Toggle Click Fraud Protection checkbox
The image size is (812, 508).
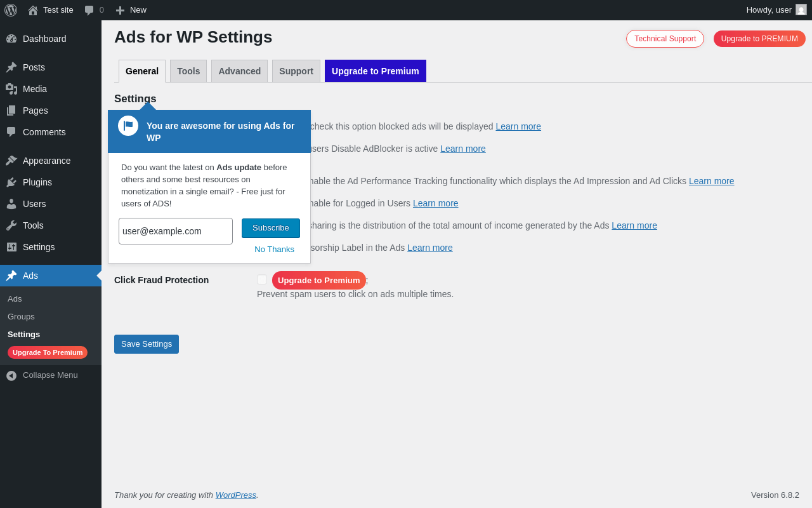pyautogui.click(x=262, y=279)
